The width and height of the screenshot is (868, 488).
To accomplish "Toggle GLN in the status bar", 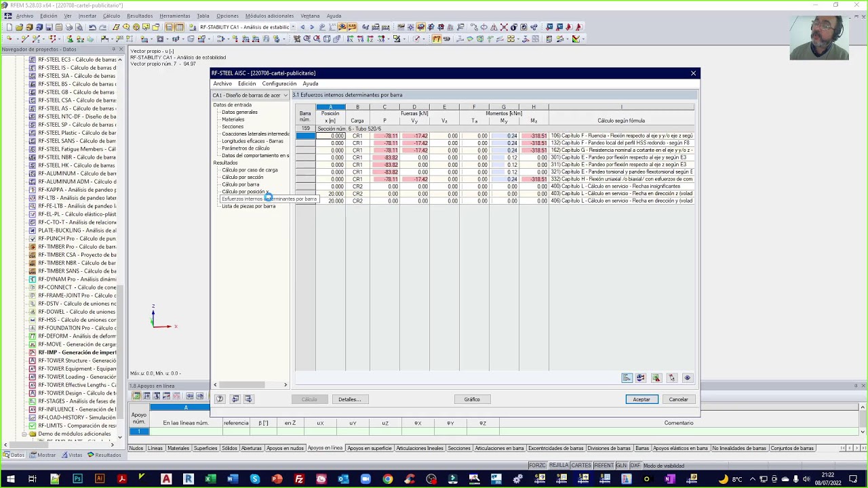I will (622, 466).
